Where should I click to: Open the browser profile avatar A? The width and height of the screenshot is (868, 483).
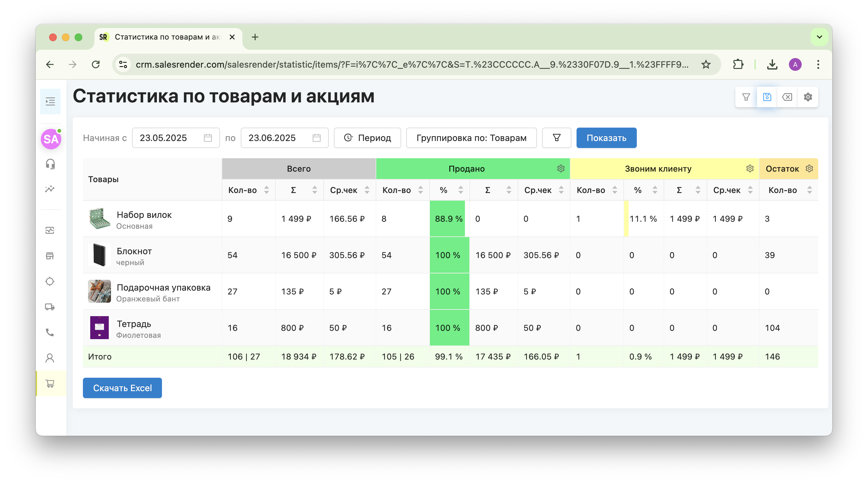click(795, 64)
